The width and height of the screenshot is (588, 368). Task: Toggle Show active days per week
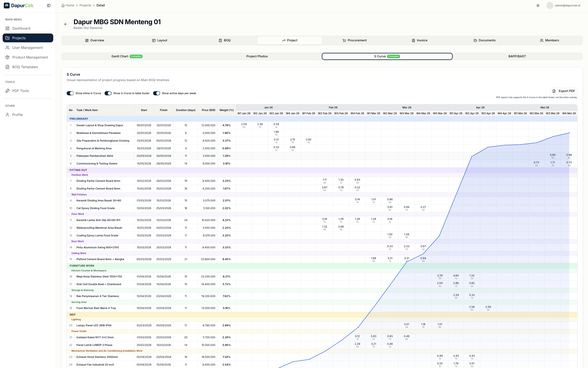coord(157,93)
